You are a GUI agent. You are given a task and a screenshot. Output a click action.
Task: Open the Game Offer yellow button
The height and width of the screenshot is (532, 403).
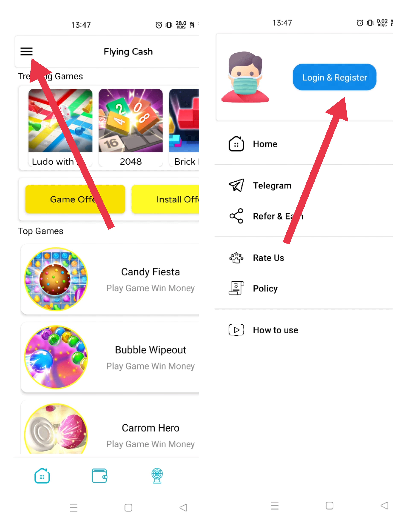75,199
